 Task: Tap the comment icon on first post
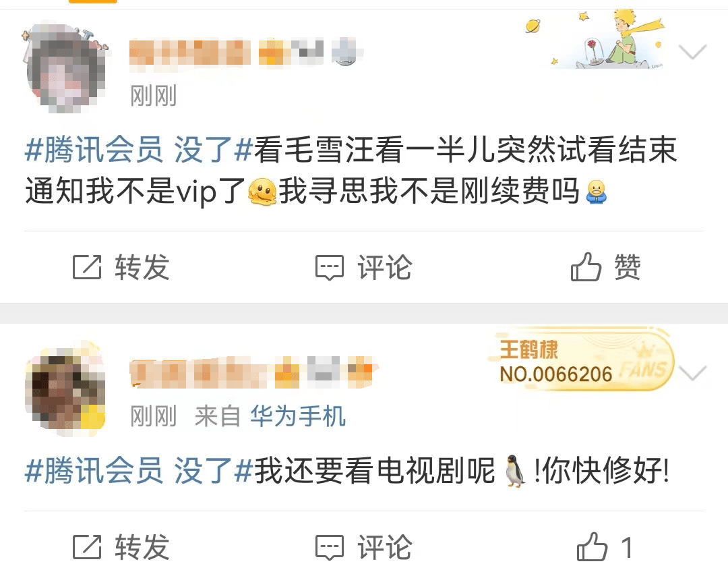pos(330,268)
